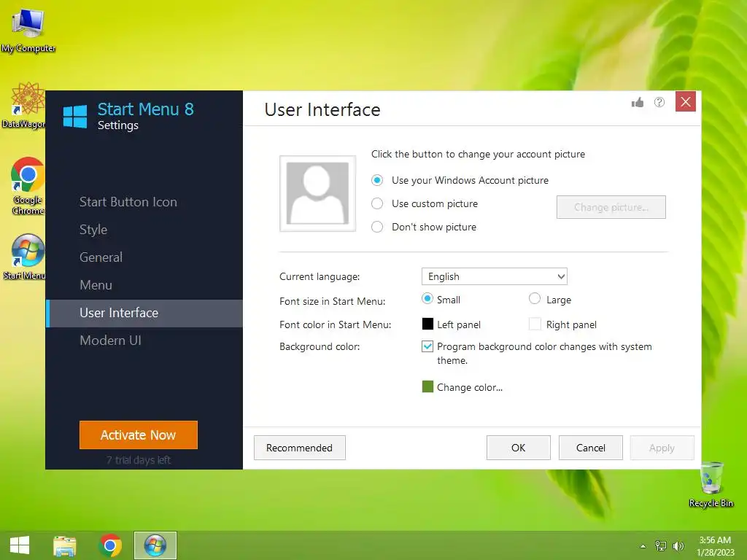Select Use your Windows Account picture
This screenshot has width=747, height=560.
pyautogui.click(x=460, y=180)
